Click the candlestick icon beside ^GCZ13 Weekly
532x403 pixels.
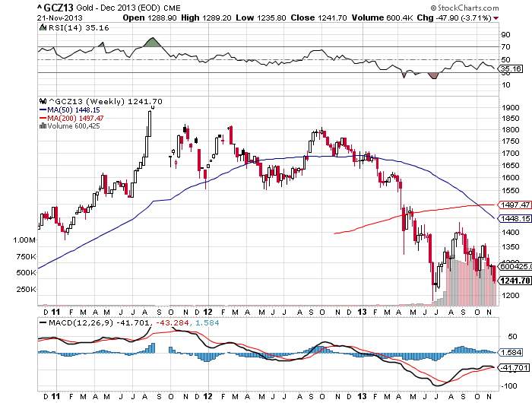[43, 101]
